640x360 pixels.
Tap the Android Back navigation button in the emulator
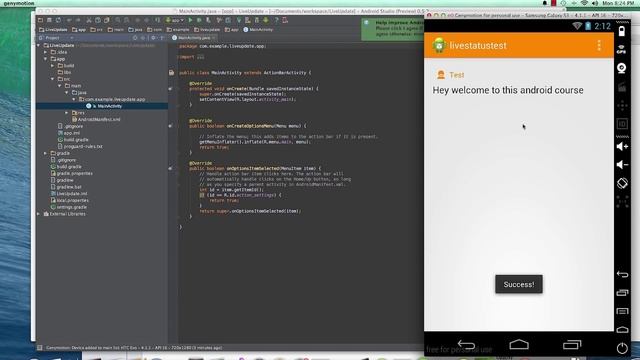point(466,345)
